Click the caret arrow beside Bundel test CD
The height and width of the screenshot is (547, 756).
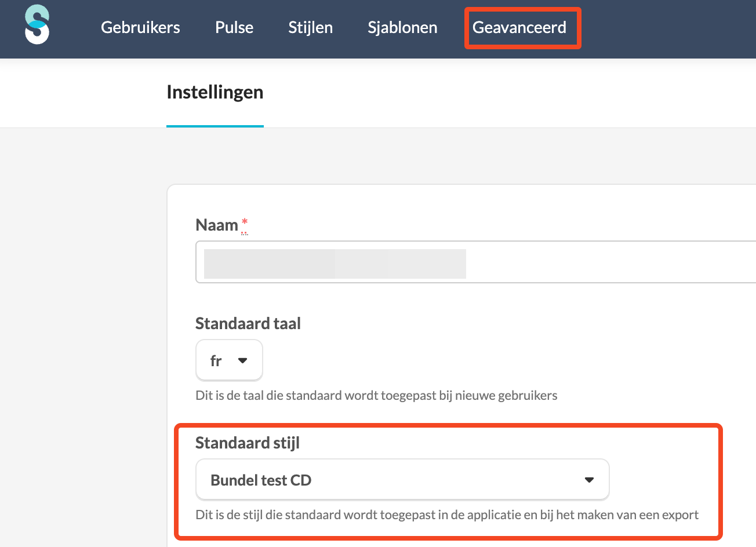(x=589, y=480)
